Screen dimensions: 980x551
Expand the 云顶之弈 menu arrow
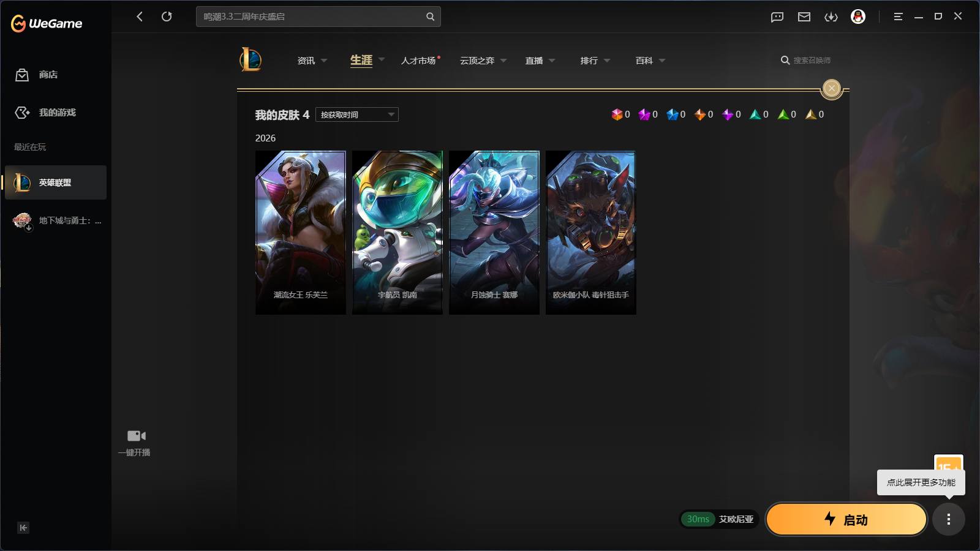coord(503,61)
